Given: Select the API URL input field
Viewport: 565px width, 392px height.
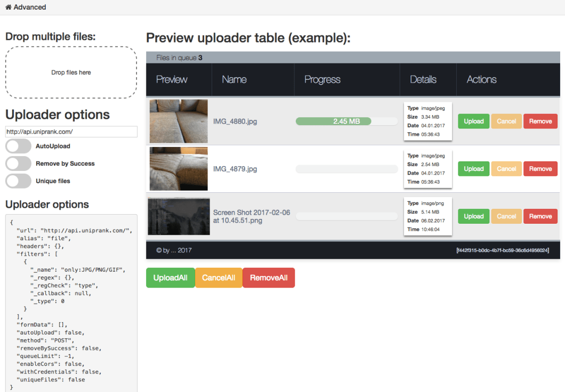Looking at the screenshot, I should 71,132.
